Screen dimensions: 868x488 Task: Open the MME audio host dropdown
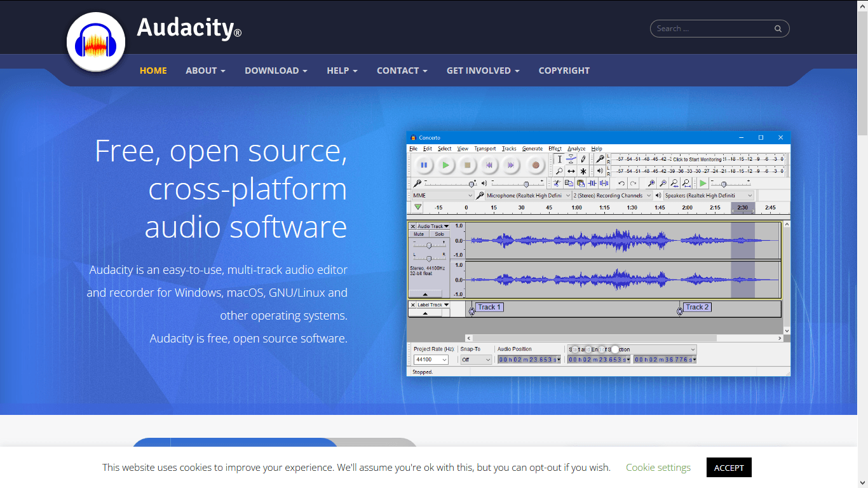[442, 196]
